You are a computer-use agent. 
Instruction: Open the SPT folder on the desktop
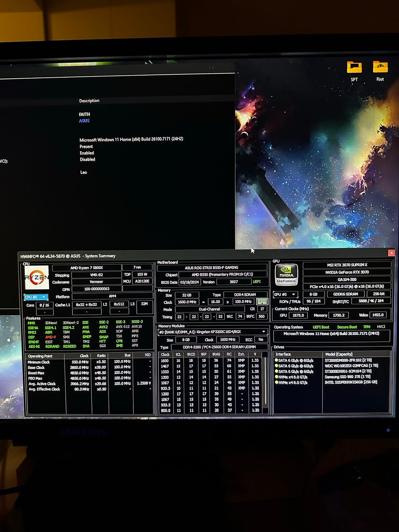(354, 71)
